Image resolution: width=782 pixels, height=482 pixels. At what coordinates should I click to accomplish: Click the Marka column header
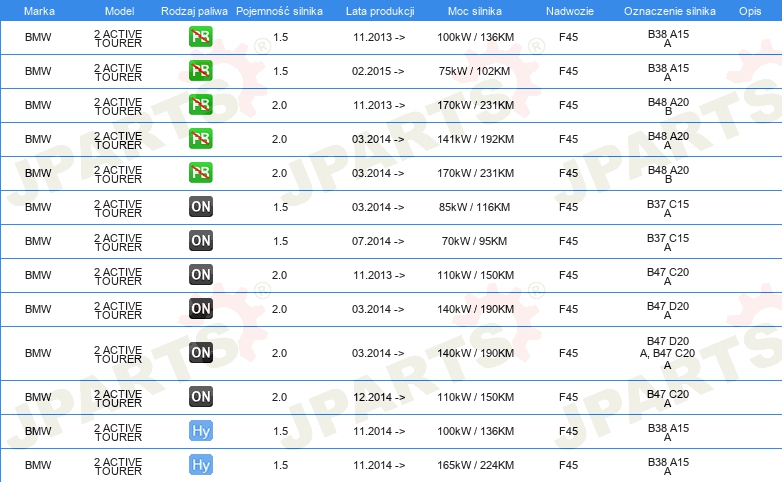[39, 11]
